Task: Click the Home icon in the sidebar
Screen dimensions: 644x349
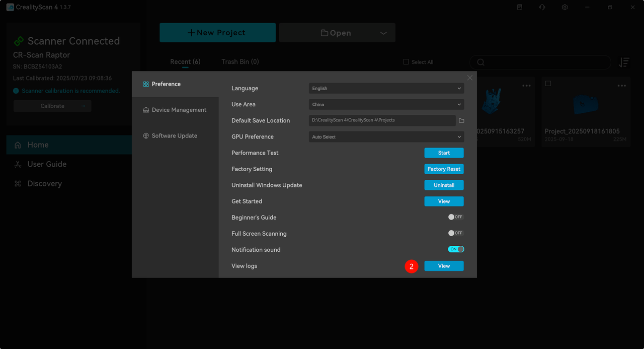Action: 18,145
